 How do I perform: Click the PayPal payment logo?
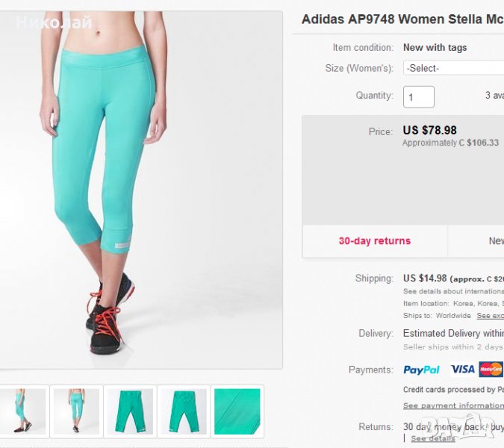tap(421, 370)
